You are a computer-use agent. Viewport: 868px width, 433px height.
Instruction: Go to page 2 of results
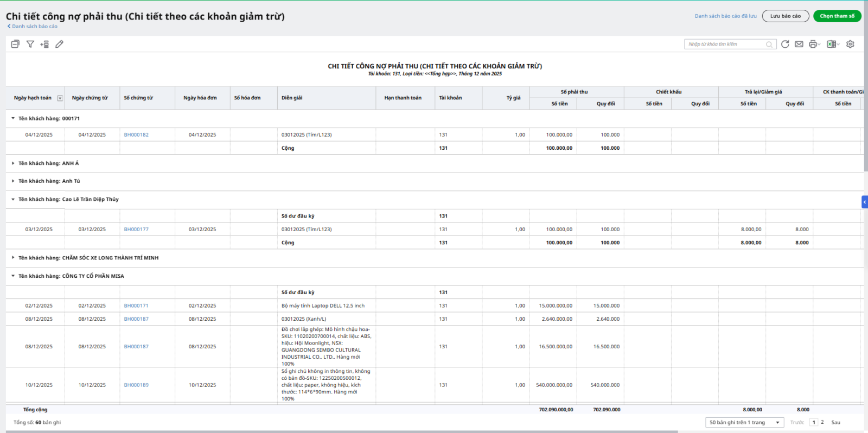[822, 422]
